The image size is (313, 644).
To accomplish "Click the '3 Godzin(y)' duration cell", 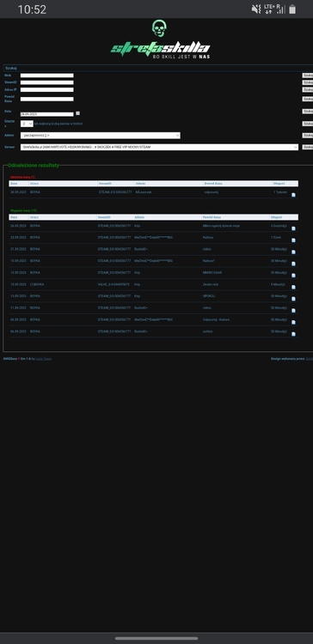I will coord(279,226).
